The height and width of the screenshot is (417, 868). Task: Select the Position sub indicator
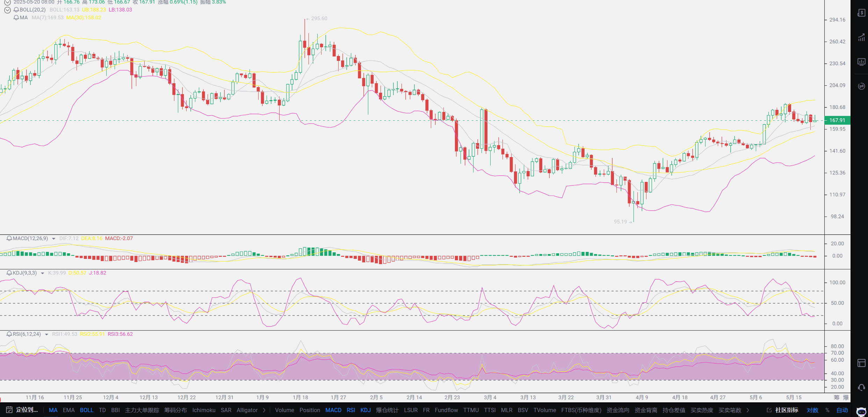(310, 410)
